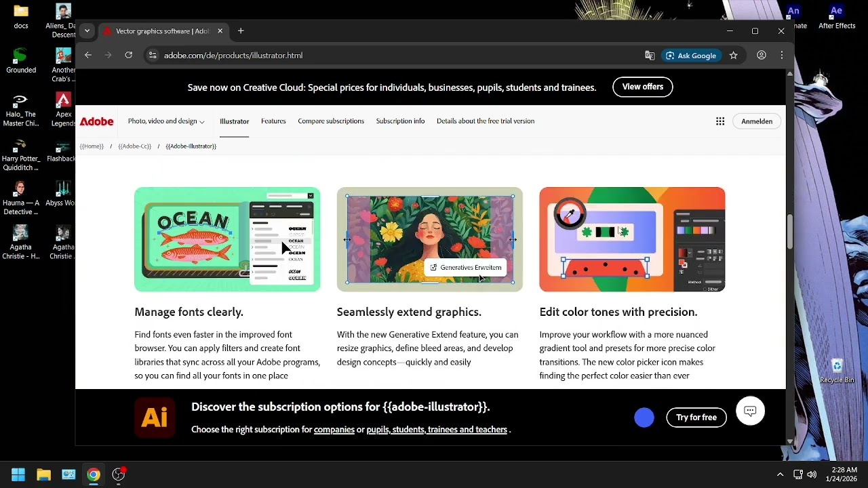
Task: Click the View offers button
Action: pos(643,87)
